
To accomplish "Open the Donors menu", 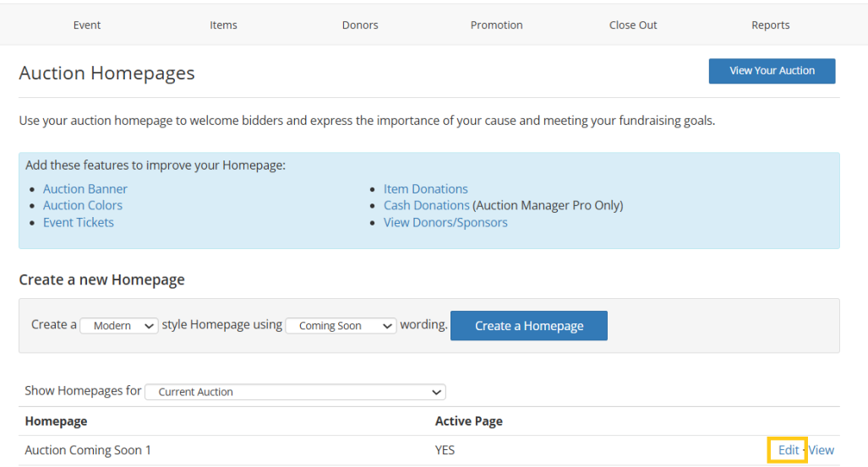I will (360, 24).
